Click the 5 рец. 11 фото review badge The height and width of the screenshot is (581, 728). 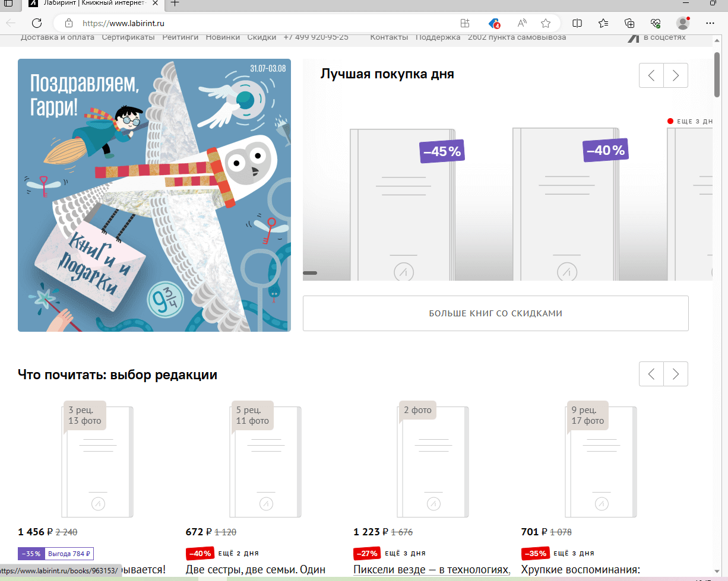coord(252,415)
